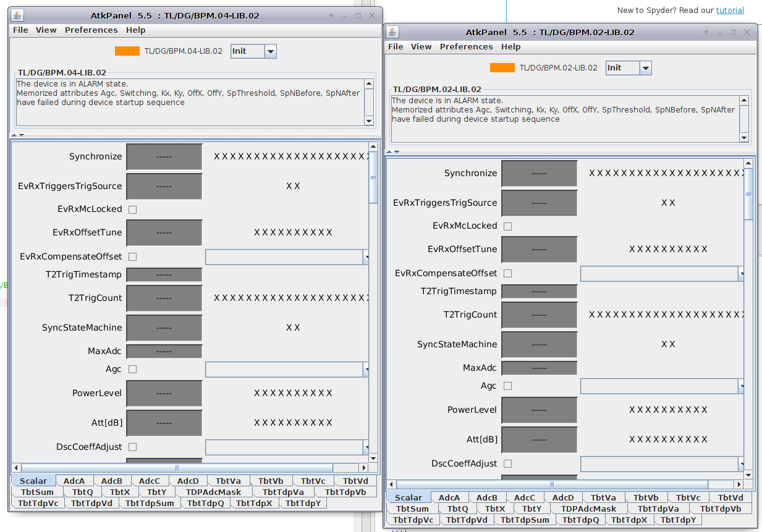The image size is (762, 532).
Task: Enable Agc checkbox in BPM.02-LIB.02 window
Action: coord(507,386)
